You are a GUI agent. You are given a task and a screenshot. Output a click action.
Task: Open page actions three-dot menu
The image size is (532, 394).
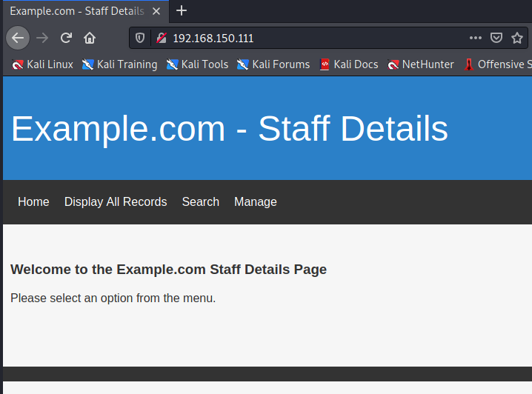475,38
